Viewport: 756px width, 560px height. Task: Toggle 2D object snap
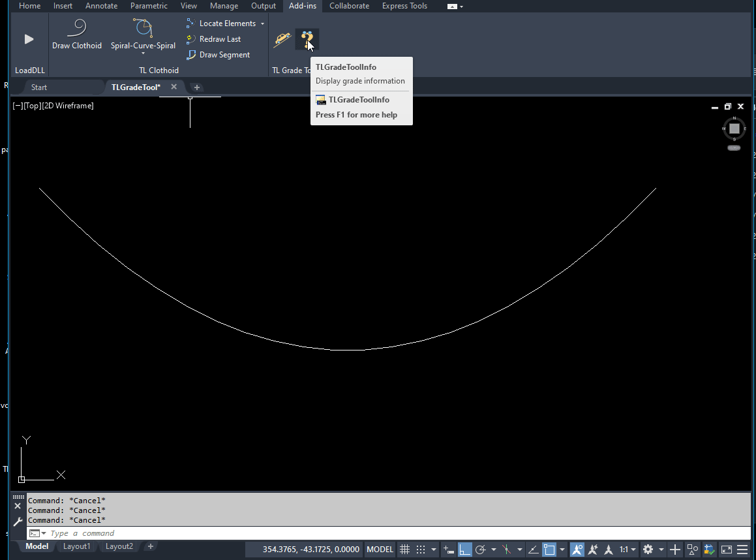tap(549, 550)
